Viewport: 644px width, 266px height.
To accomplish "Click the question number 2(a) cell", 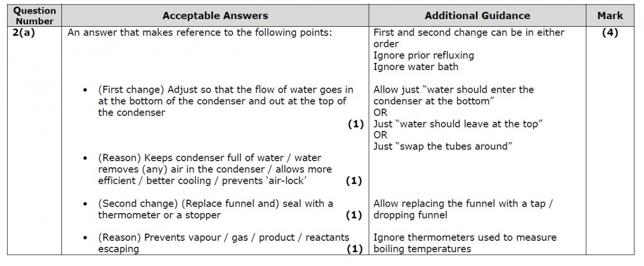I will click(x=24, y=33).
